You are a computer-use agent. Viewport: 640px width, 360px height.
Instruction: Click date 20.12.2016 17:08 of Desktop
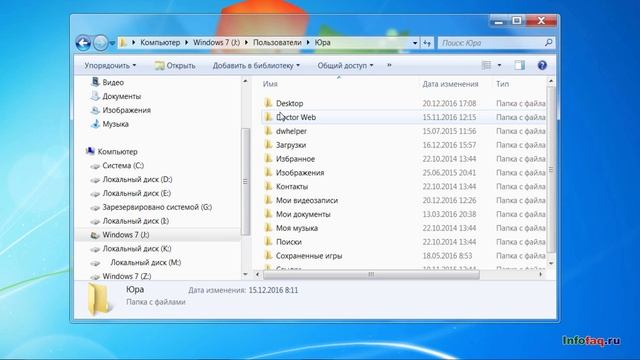(449, 103)
